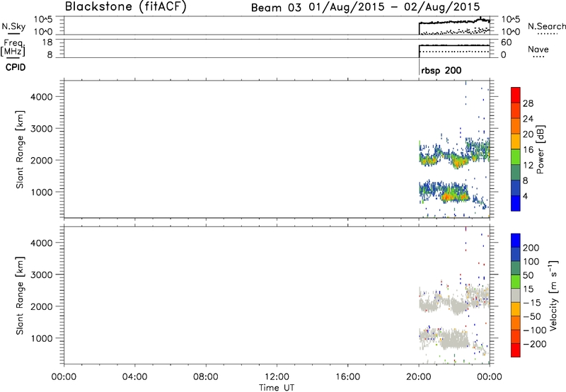Click the red top segment of Power colorbar
The image size is (566, 392).
[x=516, y=95]
